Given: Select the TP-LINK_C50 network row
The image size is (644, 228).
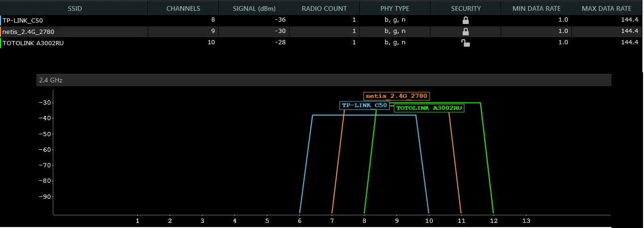Looking at the screenshot, I should click(322, 20).
